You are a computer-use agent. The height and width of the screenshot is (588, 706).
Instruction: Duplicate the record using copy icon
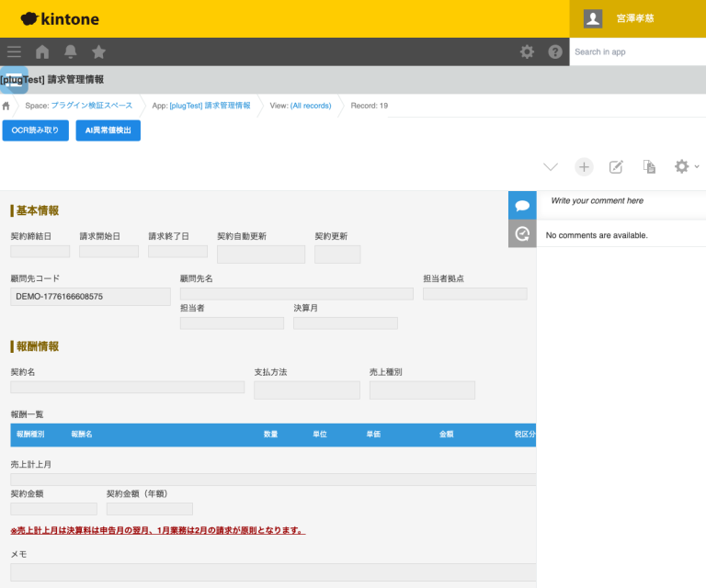click(x=649, y=166)
